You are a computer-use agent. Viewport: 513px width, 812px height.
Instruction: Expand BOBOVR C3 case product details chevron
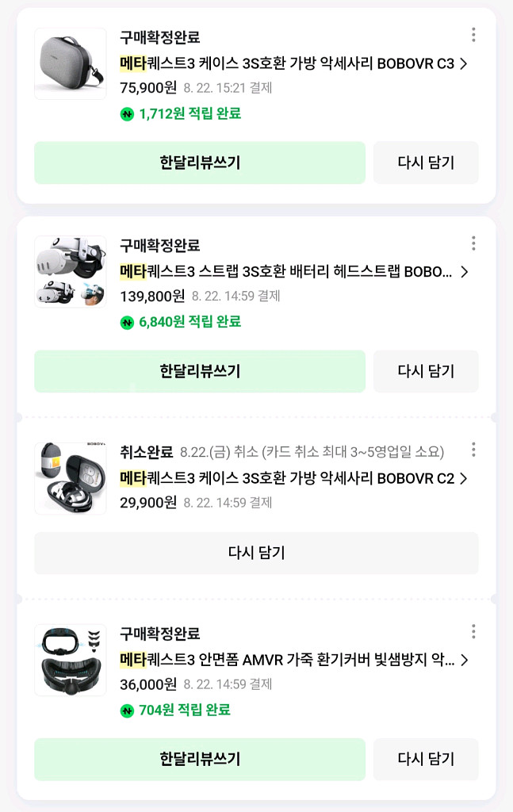(464, 64)
